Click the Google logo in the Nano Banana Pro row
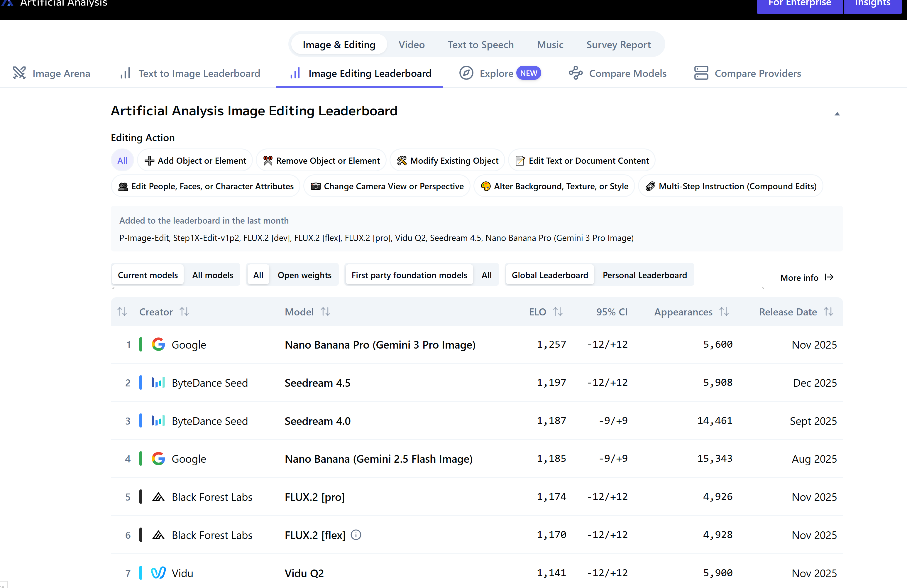This screenshot has width=907, height=588. click(x=158, y=344)
